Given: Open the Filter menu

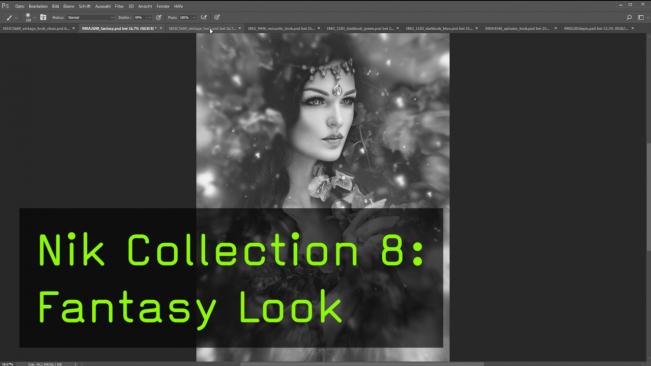Looking at the screenshot, I should pyautogui.click(x=119, y=6).
